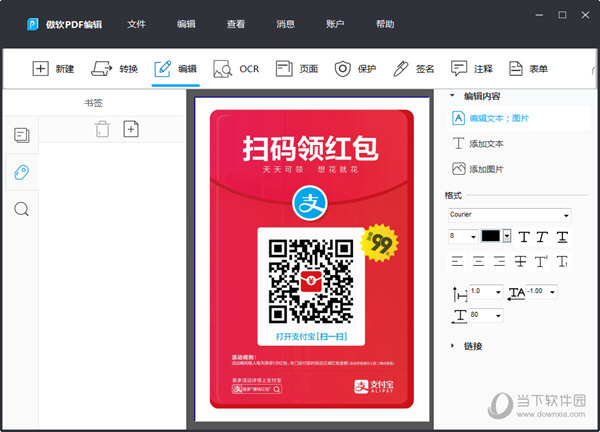600x432 pixels.
Task: Collapse the 编辑内容 section
Action: click(452, 96)
